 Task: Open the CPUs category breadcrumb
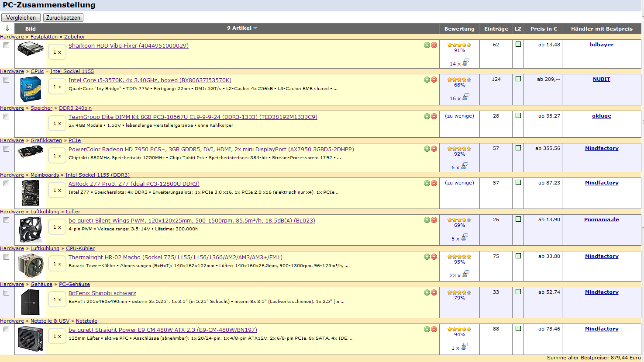(37, 71)
